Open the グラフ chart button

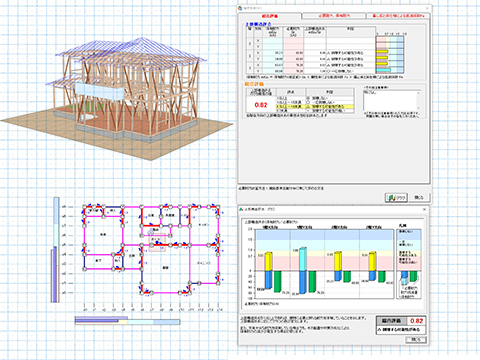(396, 198)
